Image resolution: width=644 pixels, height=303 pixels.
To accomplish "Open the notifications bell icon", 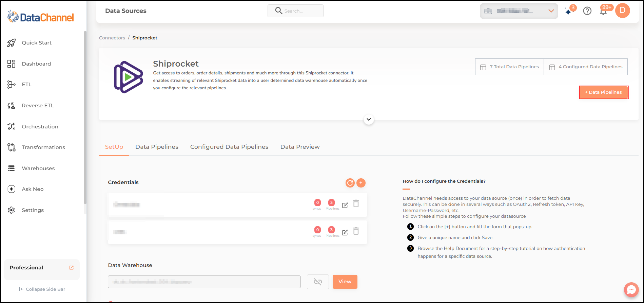I will 603,11.
